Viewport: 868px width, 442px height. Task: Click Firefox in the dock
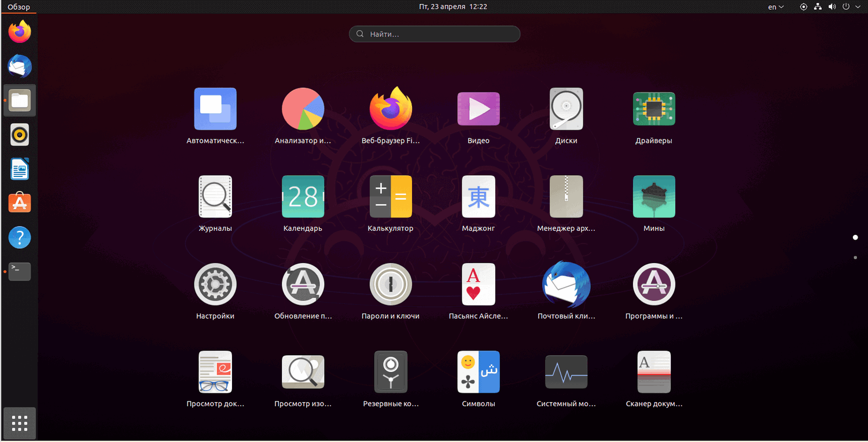(20, 32)
